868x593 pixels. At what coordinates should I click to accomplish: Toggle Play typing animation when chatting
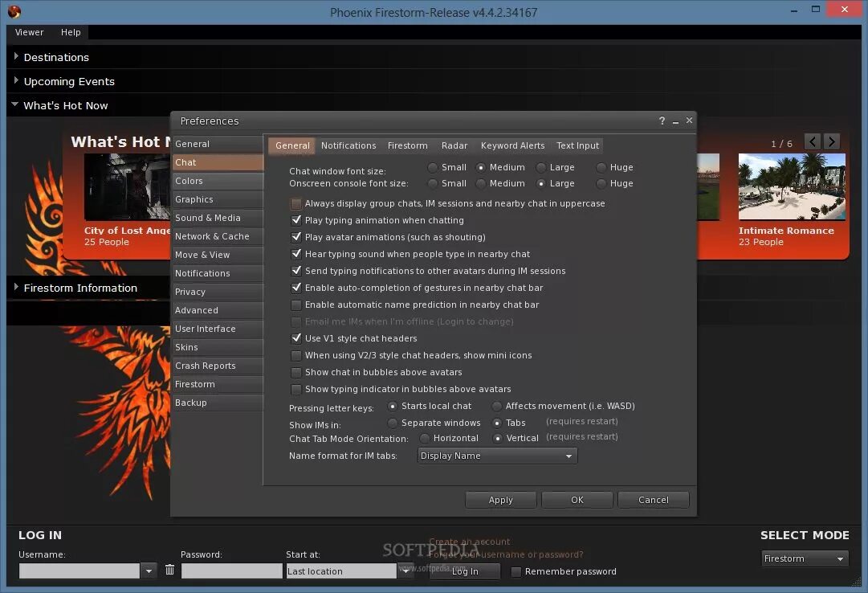[296, 220]
